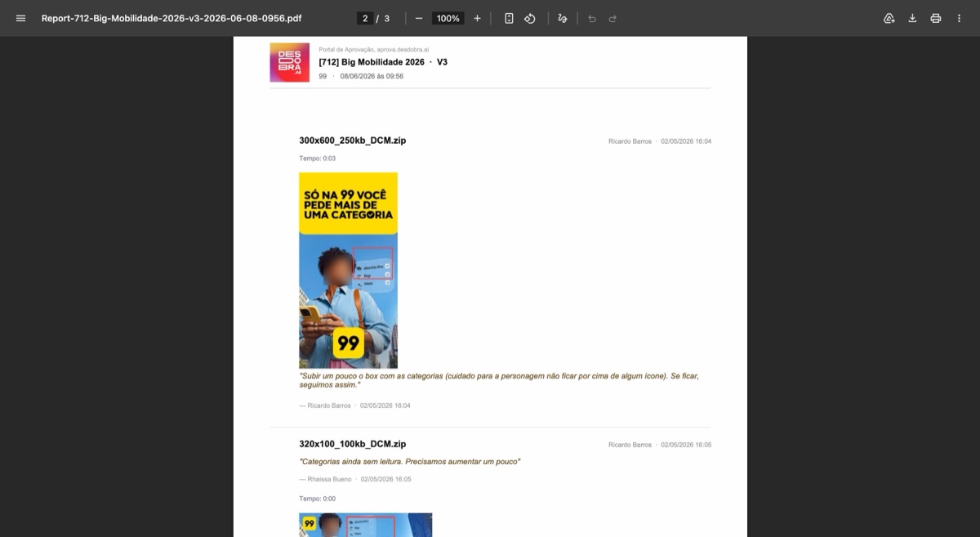
Task: Open the more actions three-dot menu
Action: [x=959, y=18]
